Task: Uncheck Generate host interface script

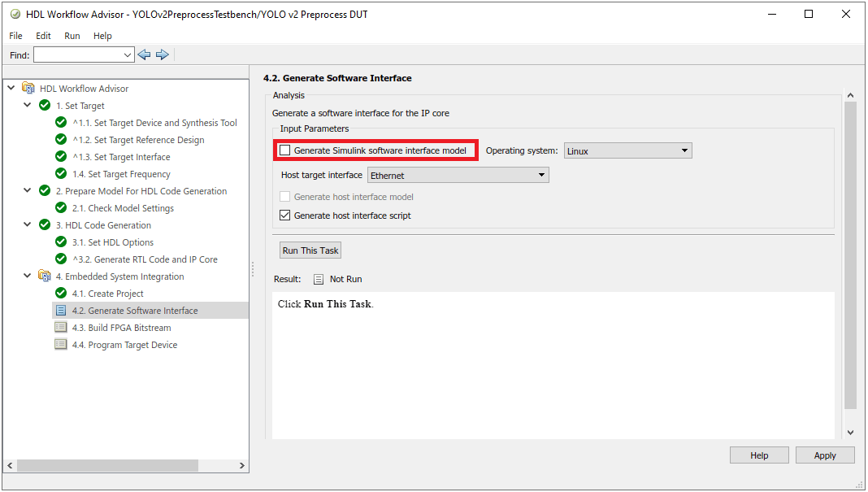Action: pos(285,216)
